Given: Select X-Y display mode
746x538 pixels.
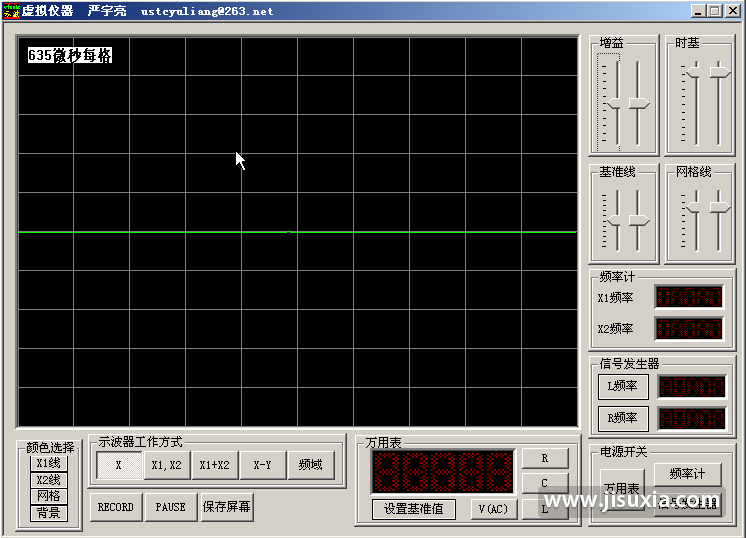Looking at the screenshot, I should click(262, 465).
